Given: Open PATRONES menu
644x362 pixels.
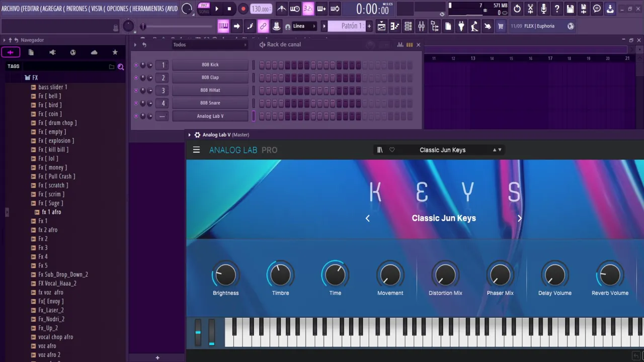Looking at the screenshot, I should tap(76, 9).
